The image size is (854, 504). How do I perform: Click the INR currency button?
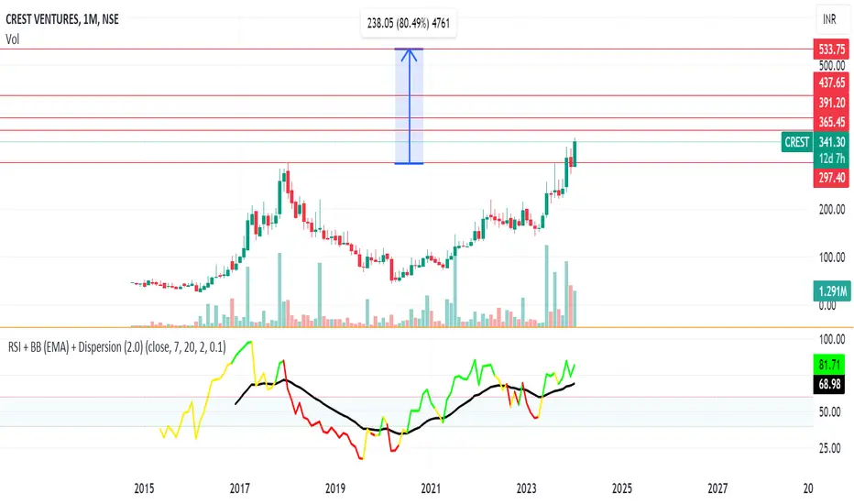click(x=829, y=19)
